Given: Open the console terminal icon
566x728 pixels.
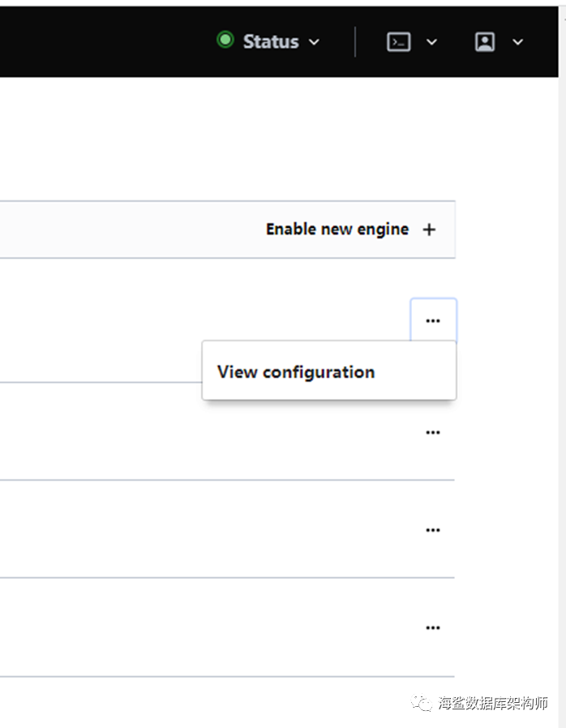Looking at the screenshot, I should pos(398,41).
